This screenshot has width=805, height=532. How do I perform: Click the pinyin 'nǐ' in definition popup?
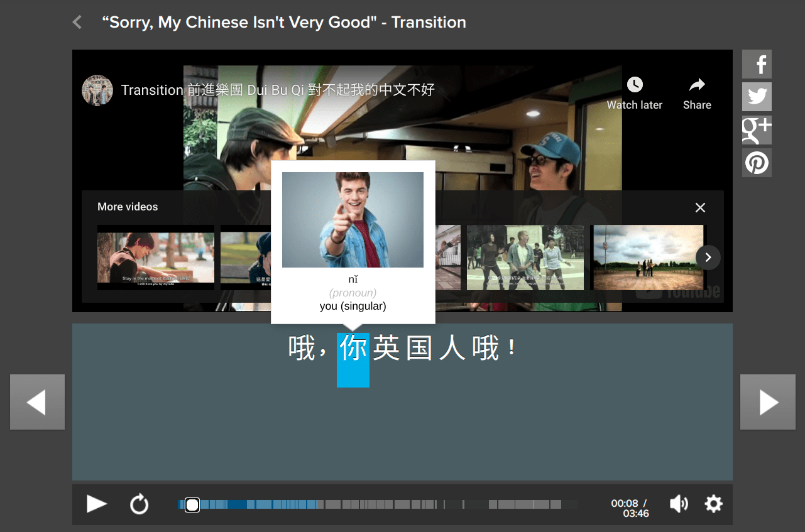[353, 280]
